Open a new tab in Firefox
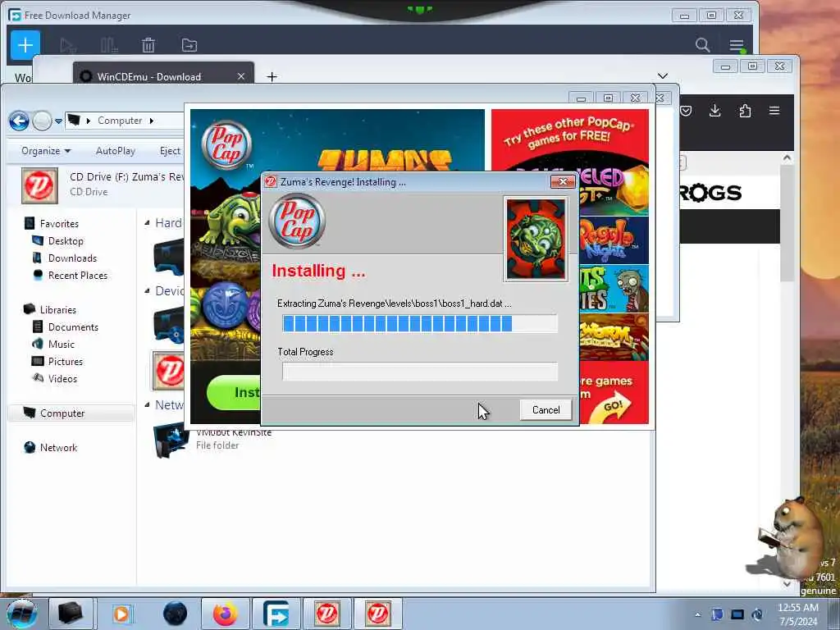The width and height of the screenshot is (840, 630). [x=272, y=77]
